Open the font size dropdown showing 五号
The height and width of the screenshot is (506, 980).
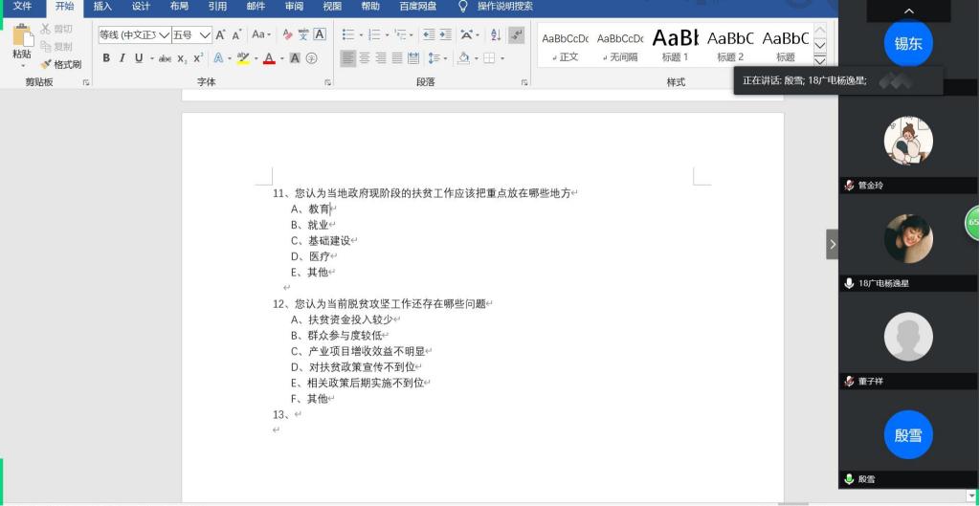point(205,35)
